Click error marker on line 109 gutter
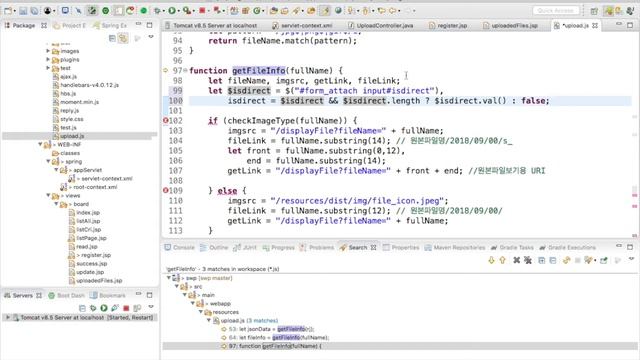640x360 pixels. (x=166, y=190)
